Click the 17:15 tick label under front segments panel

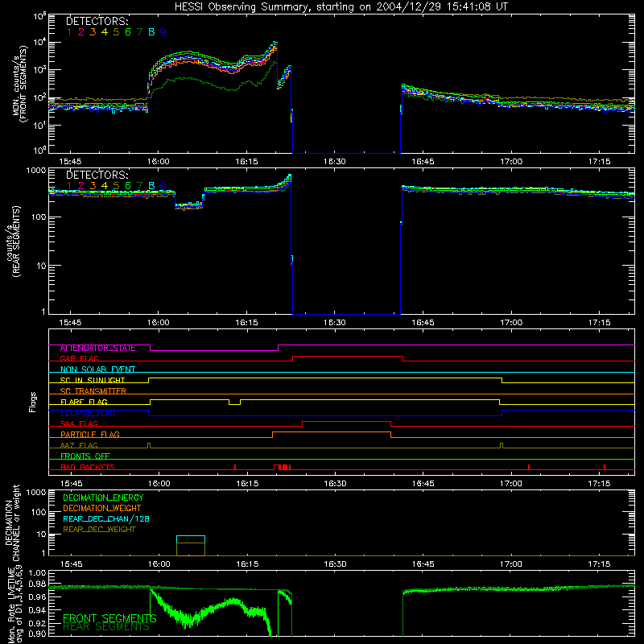point(599,162)
